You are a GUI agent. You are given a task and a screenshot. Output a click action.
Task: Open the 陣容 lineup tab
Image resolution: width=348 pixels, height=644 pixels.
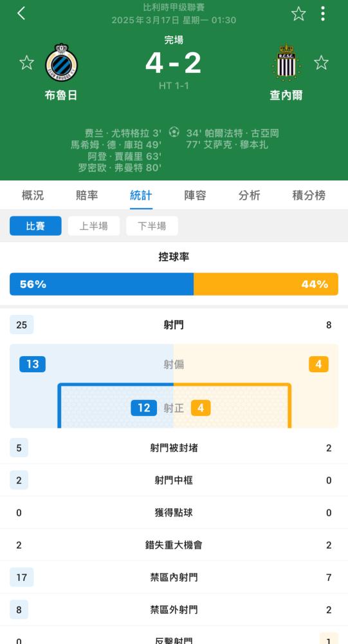195,195
